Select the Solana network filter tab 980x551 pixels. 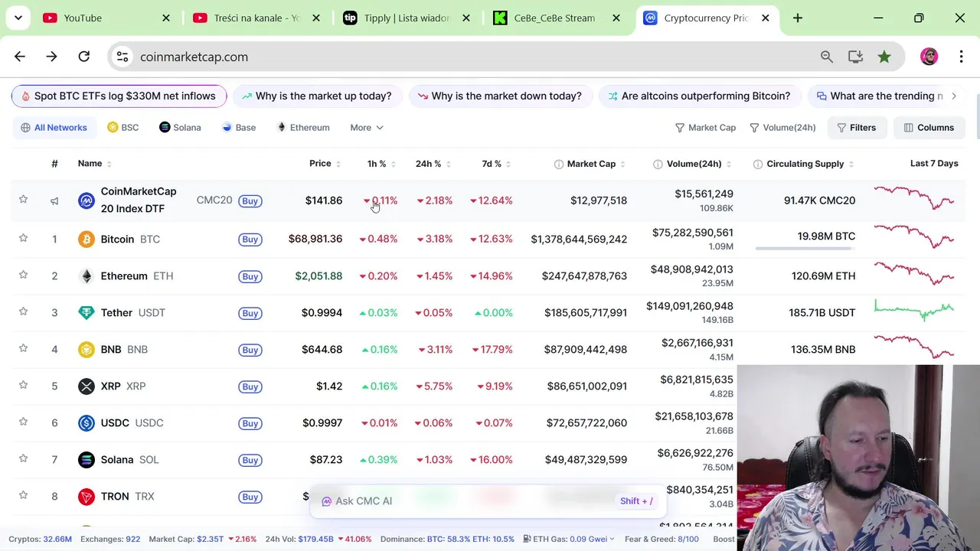180,128
